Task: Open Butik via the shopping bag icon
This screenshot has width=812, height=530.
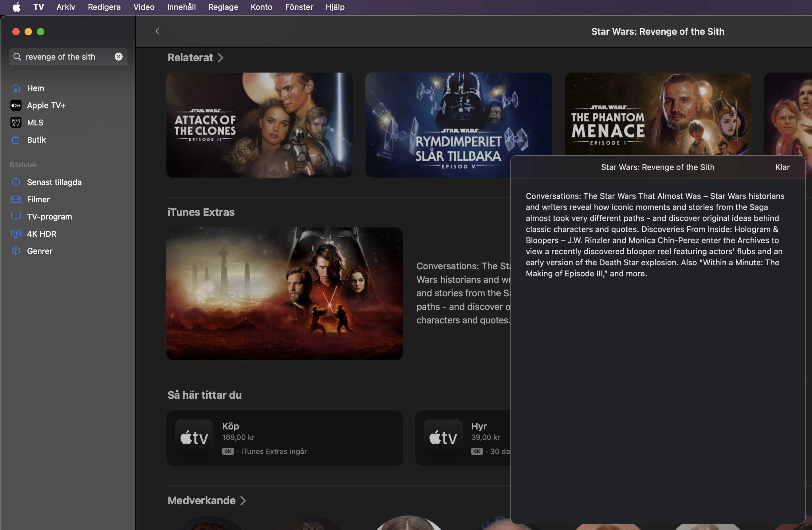Action: pos(16,140)
